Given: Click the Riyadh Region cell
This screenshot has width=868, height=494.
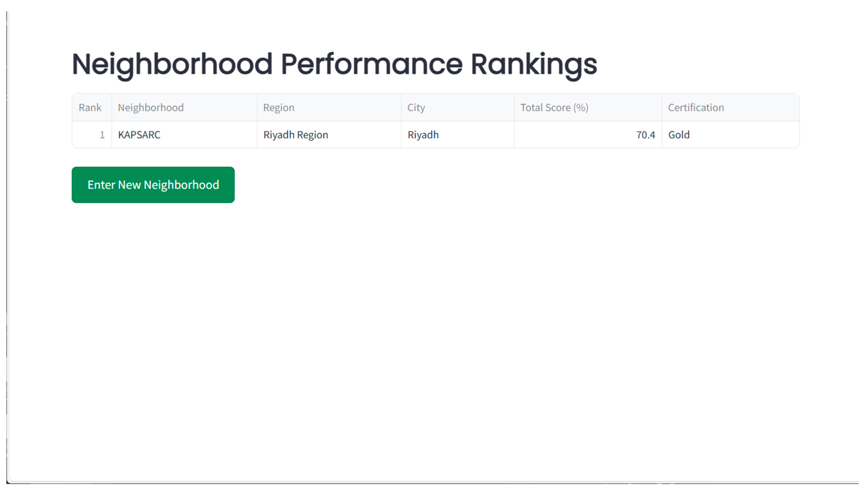Looking at the screenshot, I should 296,135.
